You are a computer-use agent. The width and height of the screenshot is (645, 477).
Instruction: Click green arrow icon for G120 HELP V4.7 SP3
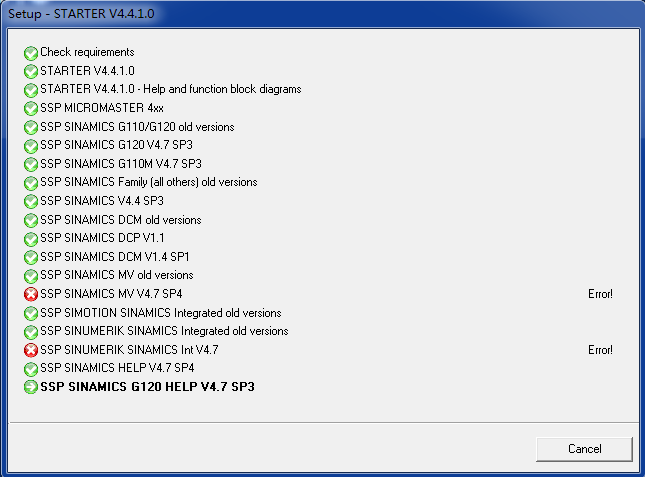click(31, 387)
